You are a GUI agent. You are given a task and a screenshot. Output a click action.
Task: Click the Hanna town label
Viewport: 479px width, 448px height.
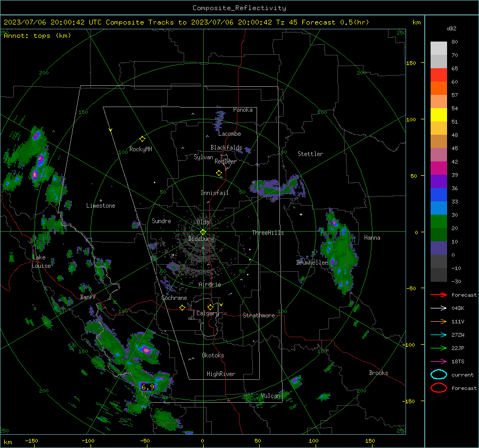372,238
